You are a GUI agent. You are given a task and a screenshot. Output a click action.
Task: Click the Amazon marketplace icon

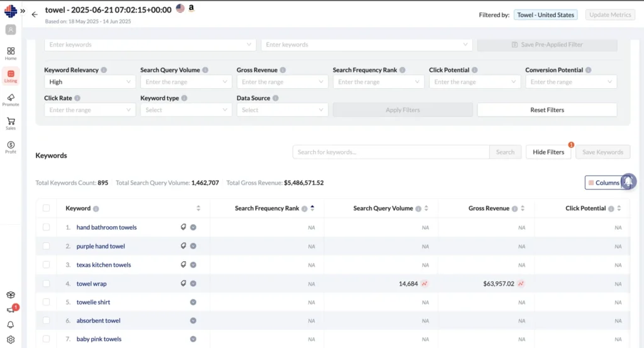191,8
